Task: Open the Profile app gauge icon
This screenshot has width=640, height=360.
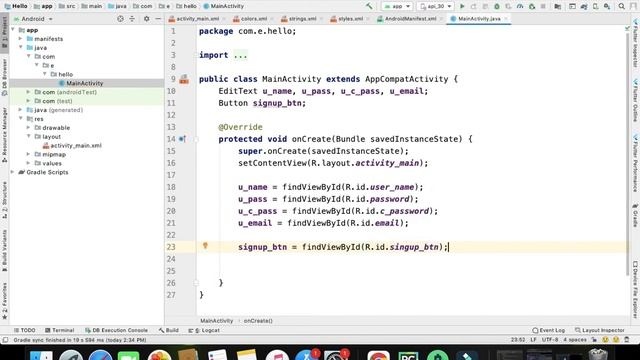Action: coord(520,6)
